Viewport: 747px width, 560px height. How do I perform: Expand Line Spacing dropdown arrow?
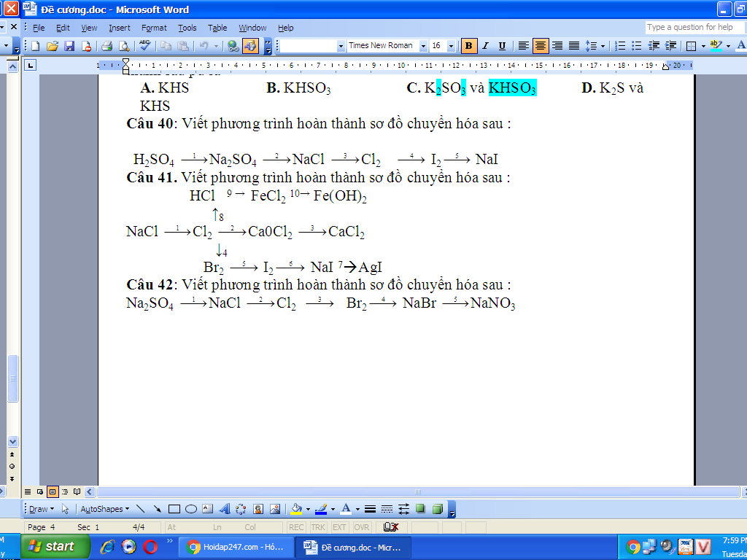click(x=603, y=46)
